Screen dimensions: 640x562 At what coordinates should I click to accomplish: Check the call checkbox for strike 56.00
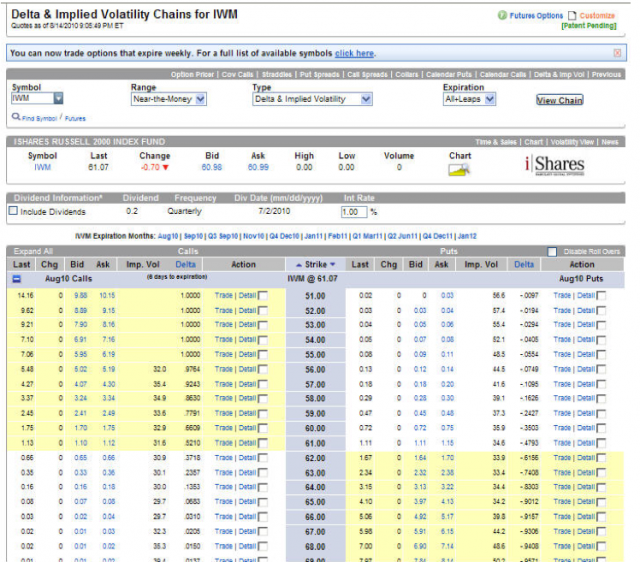tap(263, 370)
